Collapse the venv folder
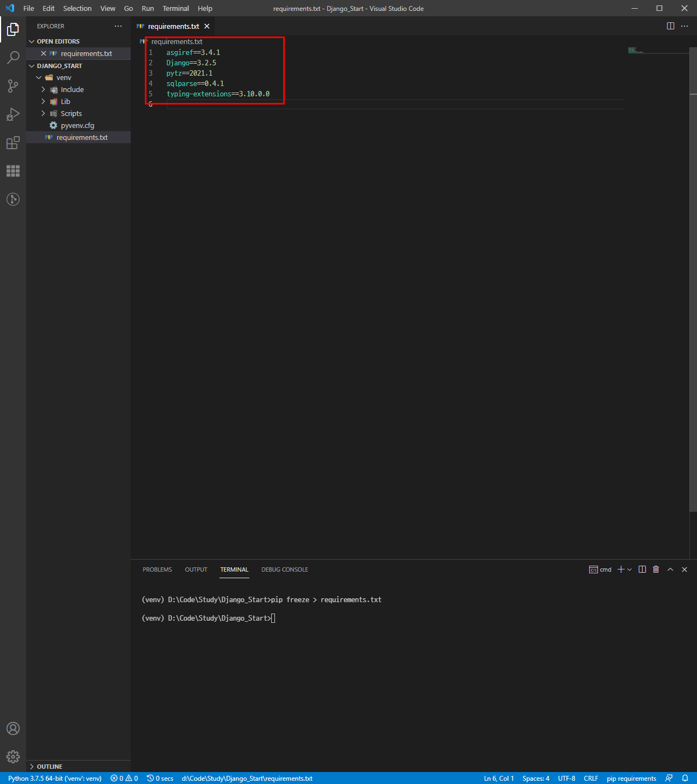Viewport: 697px width, 784px height. point(78,77)
